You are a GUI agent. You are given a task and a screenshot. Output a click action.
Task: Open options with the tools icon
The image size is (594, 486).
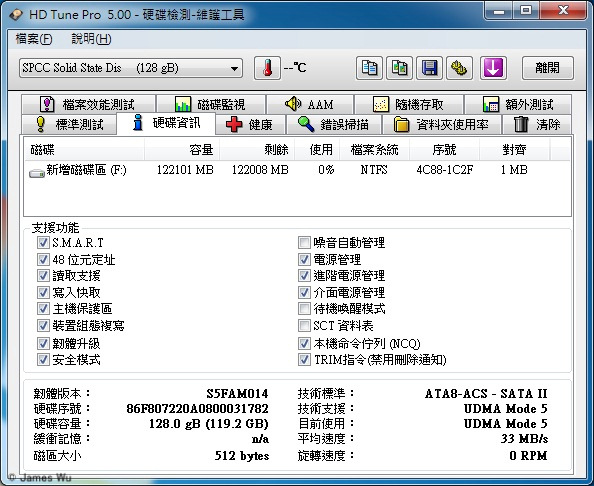point(459,68)
